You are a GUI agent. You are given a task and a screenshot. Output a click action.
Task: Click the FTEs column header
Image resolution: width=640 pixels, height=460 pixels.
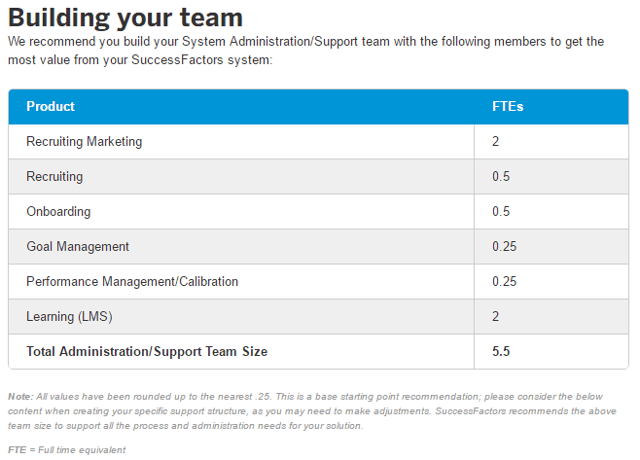(506, 107)
